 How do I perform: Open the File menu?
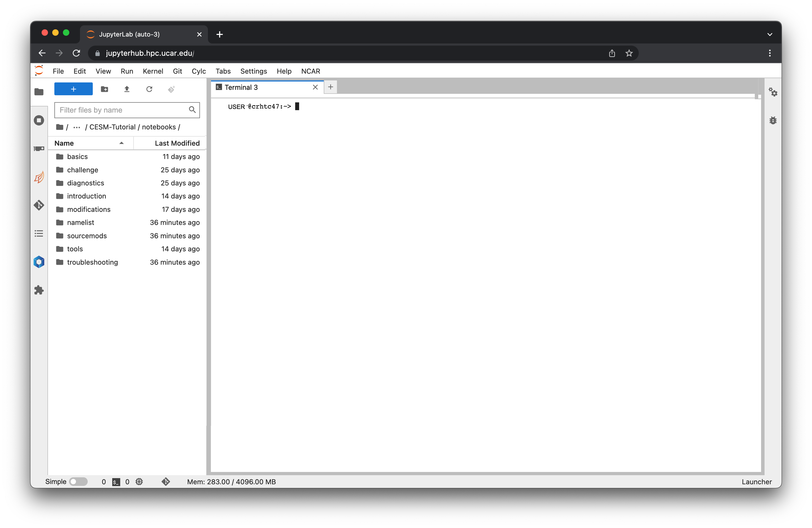(x=58, y=71)
